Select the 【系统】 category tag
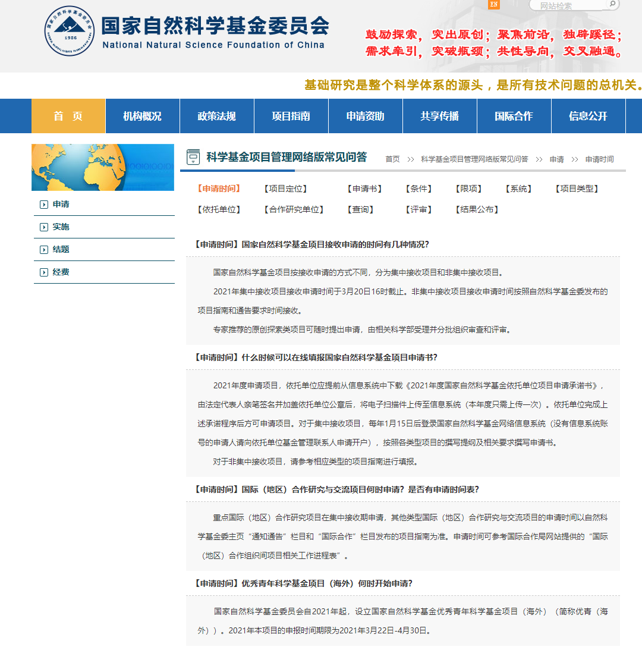Image resolution: width=642 pixels, height=672 pixels. [519, 189]
